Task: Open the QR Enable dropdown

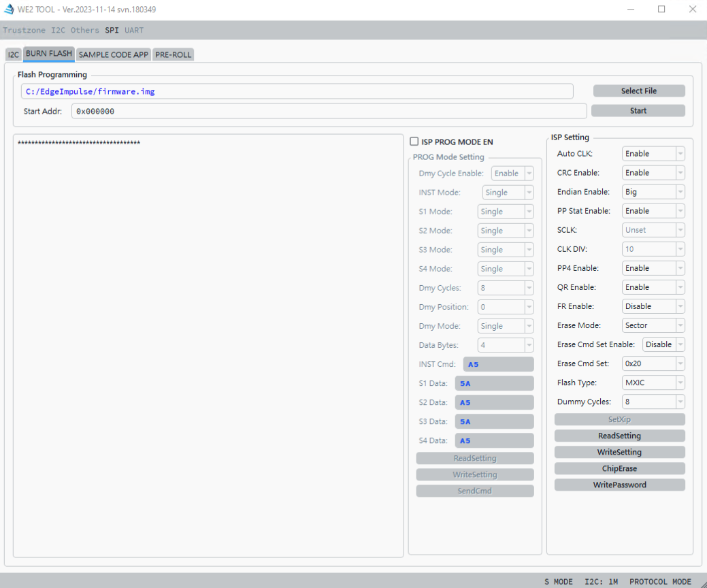Action: pos(653,287)
